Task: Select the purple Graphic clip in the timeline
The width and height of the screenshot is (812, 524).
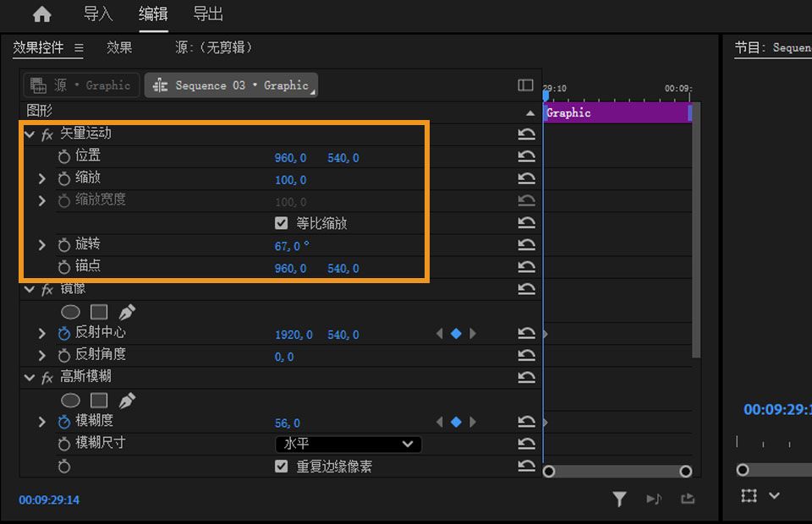Action: (617, 112)
